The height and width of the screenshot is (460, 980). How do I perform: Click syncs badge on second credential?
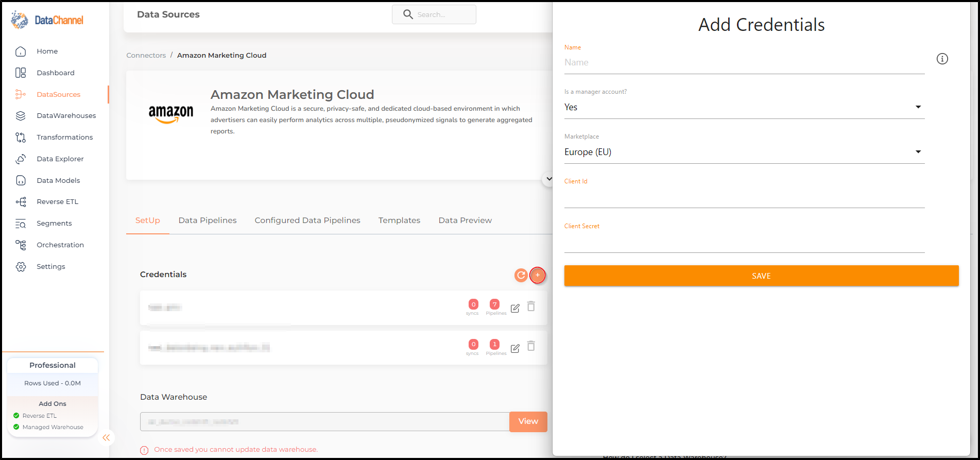click(x=473, y=344)
